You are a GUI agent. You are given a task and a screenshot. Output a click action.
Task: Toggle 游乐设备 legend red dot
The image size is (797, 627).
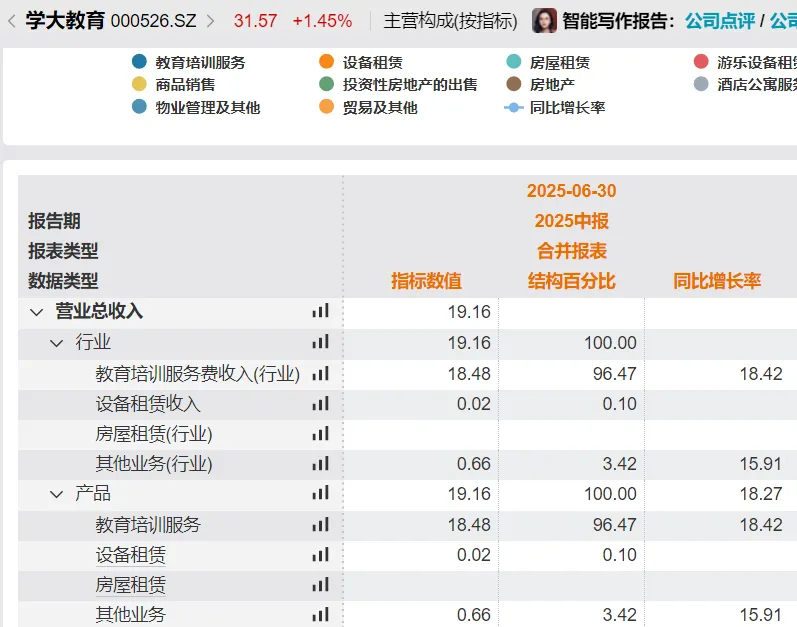[x=701, y=61]
